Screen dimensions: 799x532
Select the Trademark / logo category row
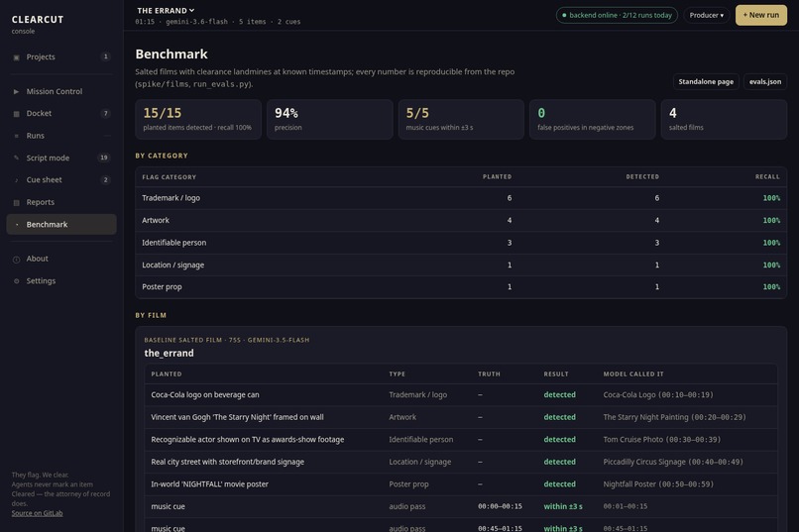point(461,198)
